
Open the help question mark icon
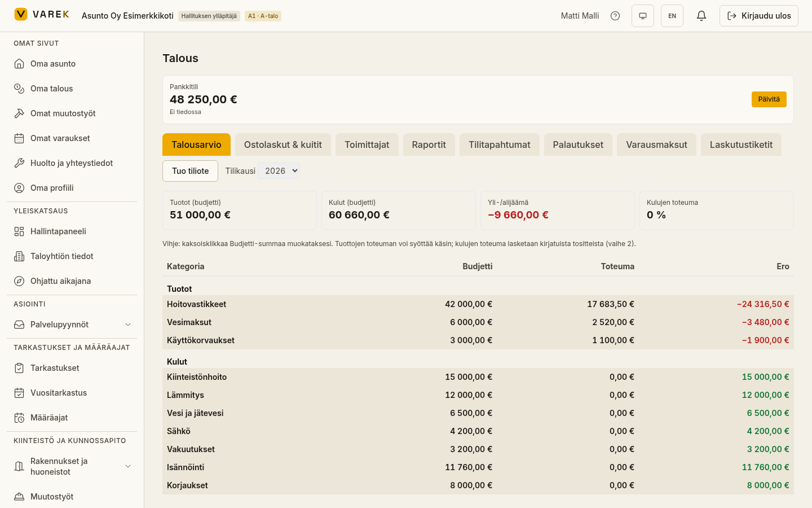(x=615, y=16)
